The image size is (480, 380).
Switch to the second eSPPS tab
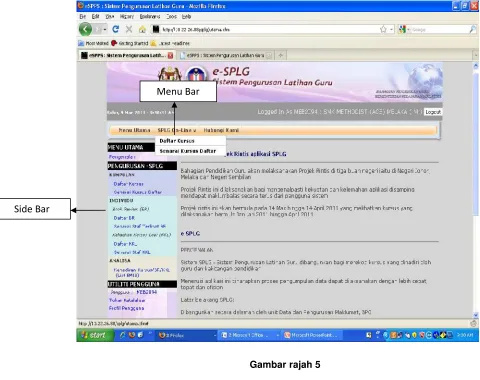(x=225, y=55)
